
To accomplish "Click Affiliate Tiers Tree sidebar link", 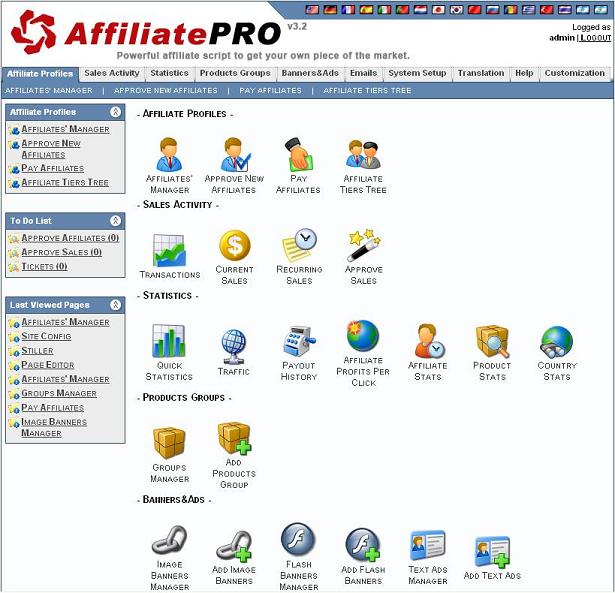I will pos(65,182).
